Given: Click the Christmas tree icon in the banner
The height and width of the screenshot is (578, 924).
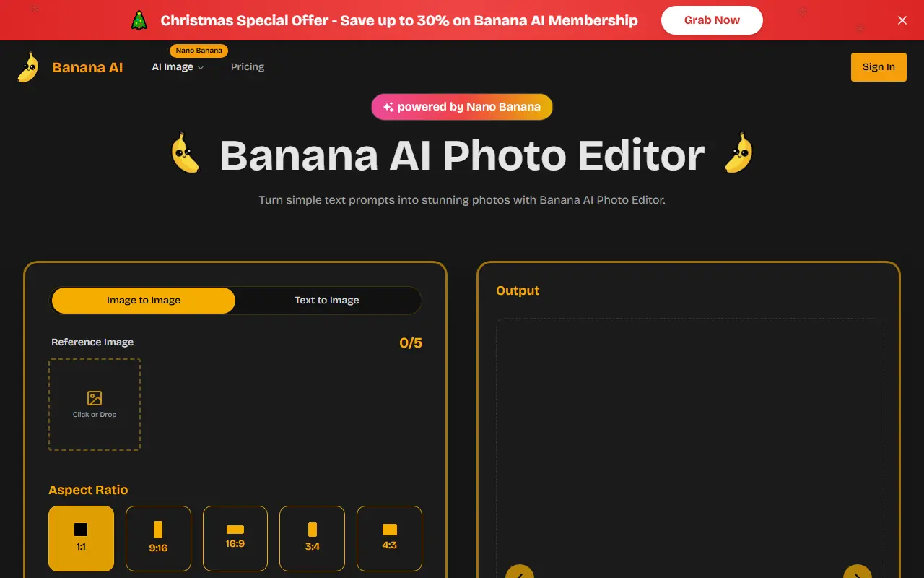Looking at the screenshot, I should [x=139, y=20].
